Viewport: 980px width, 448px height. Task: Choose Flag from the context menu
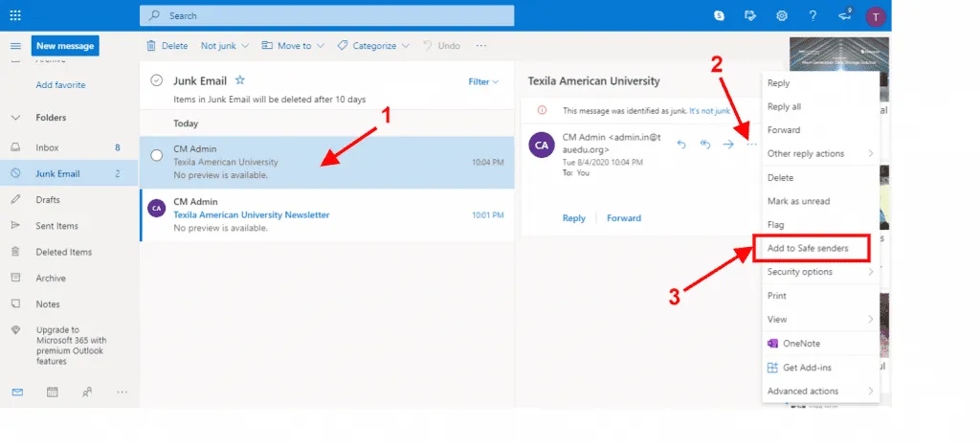[x=820, y=224]
